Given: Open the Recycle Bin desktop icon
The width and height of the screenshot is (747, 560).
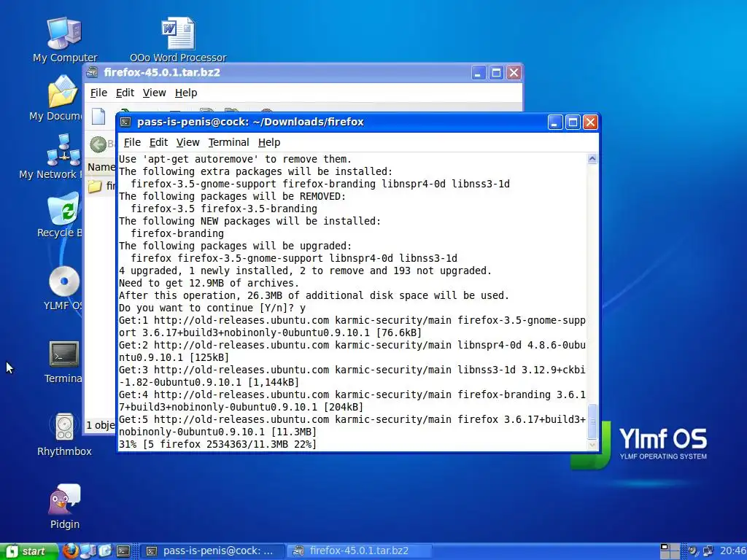Looking at the screenshot, I should [x=63, y=208].
